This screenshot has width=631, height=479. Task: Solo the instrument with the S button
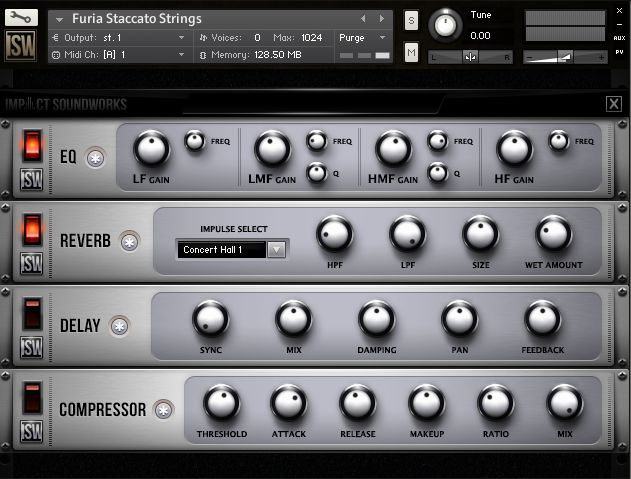(x=411, y=20)
